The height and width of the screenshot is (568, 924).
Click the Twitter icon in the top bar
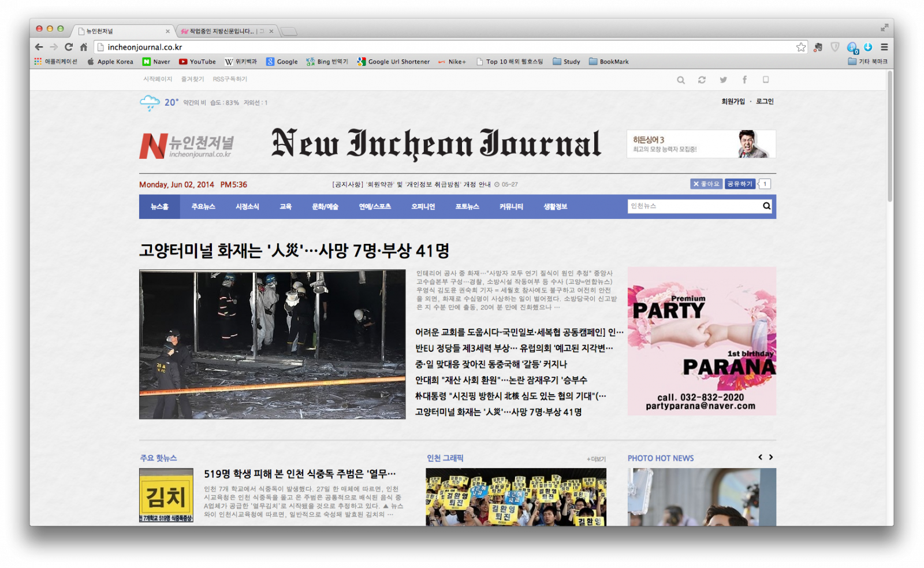tap(723, 80)
